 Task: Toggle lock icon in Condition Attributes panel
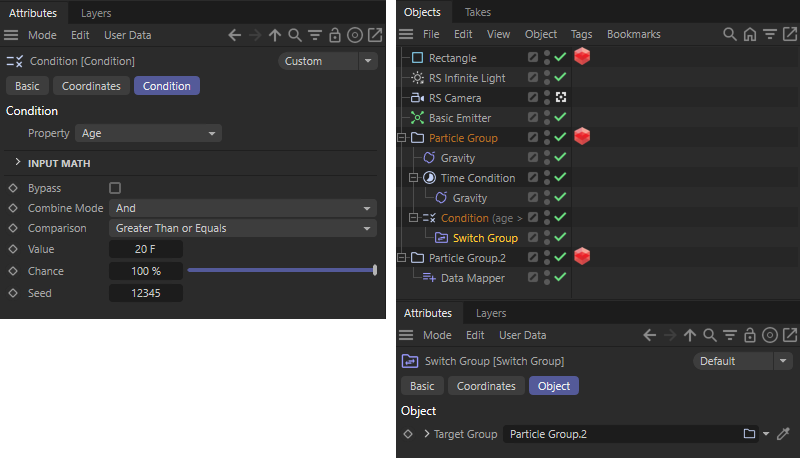point(335,35)
